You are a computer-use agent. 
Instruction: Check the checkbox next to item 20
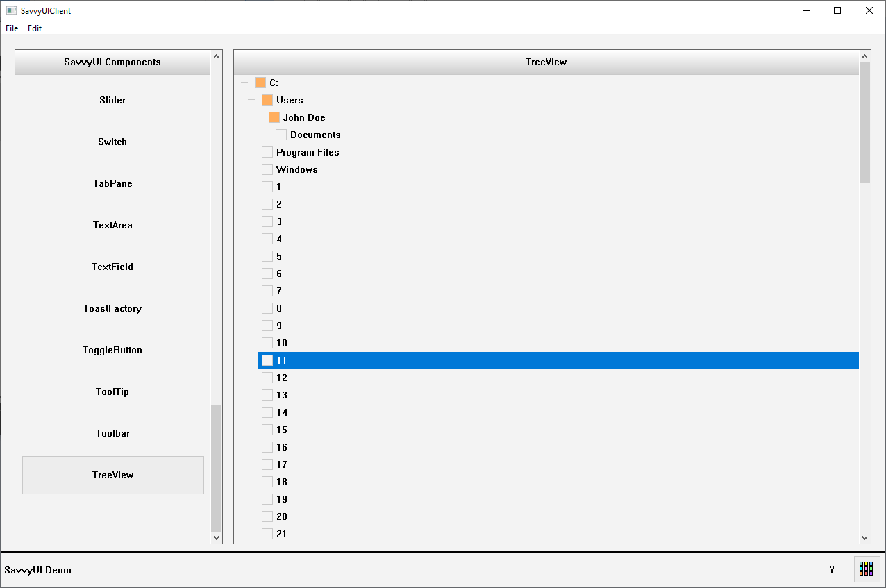(267, 516)
